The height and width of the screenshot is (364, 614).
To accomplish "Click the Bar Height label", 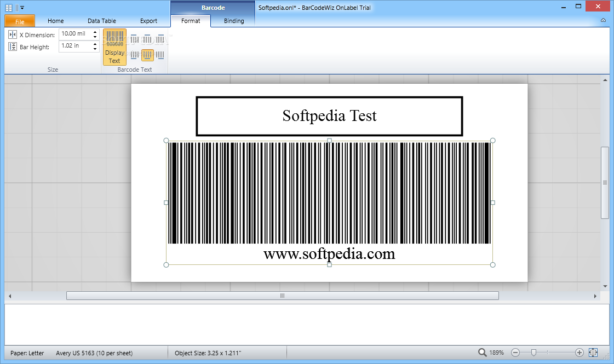I will pyautogui.click(x=35, y=47).
